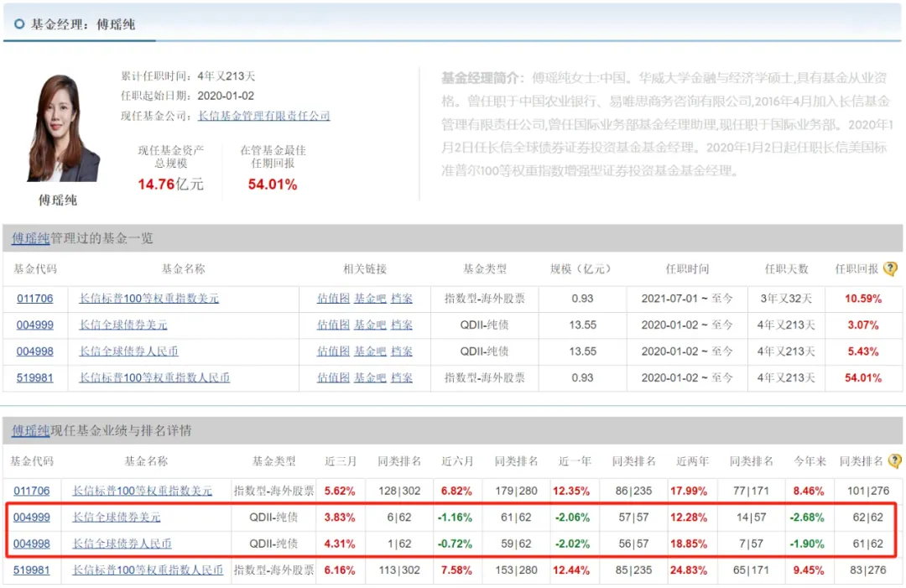
Task: Open 长信标普100等权重指数美元 in managed funds table
Action: pos(149,299)
